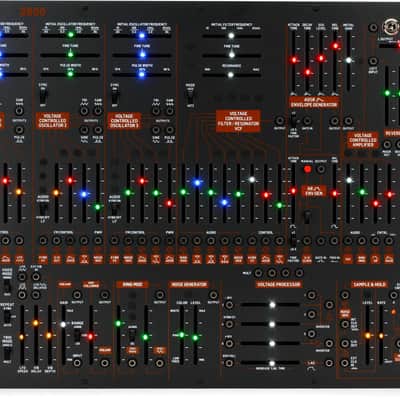The image size is (400, 400).
Task: Click the Voltage Controlled Filter / Resonator label
Action: click(x=238, y=121)
